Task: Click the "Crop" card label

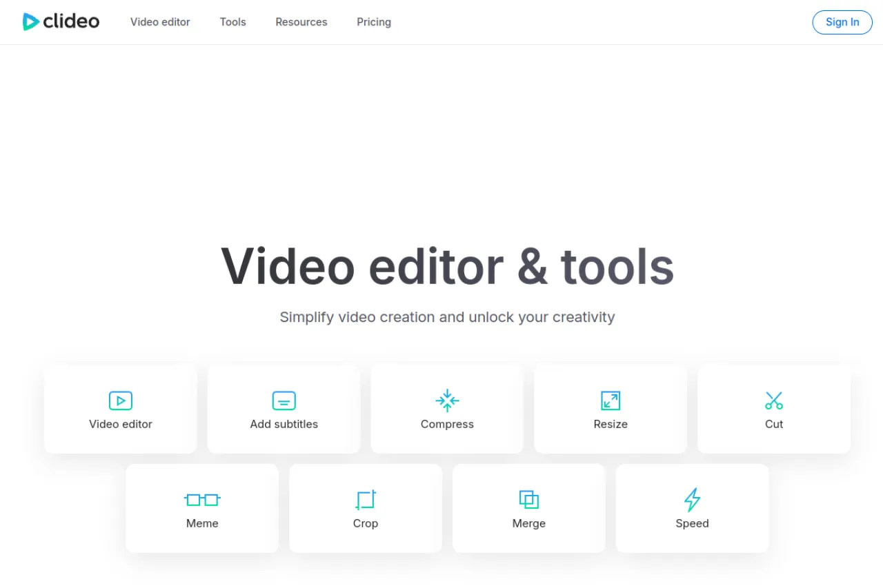Action: click(x=366, y=524)
